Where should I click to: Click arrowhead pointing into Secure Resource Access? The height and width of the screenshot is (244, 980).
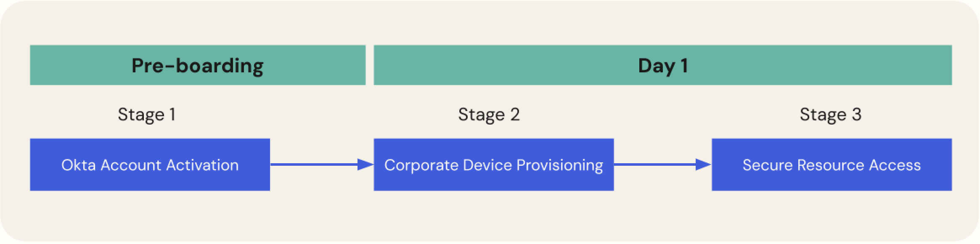pos(704,164)
